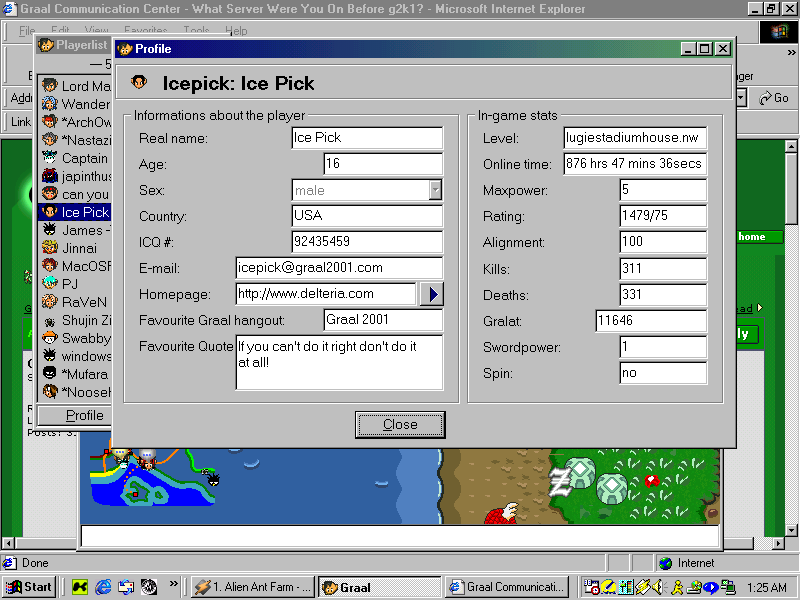
Task: Select PJ player head icon
Action: click(49, 283)
